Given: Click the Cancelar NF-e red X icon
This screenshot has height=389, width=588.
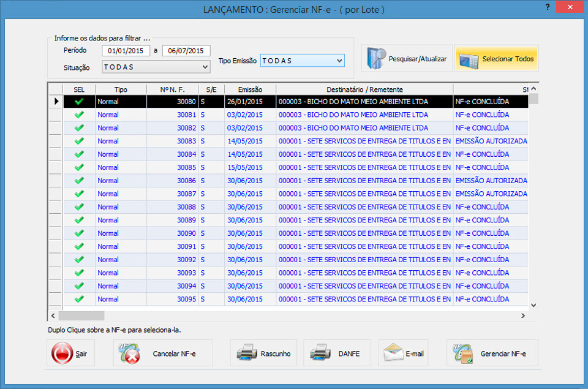Looking at the screenshot, I should 129,353.
